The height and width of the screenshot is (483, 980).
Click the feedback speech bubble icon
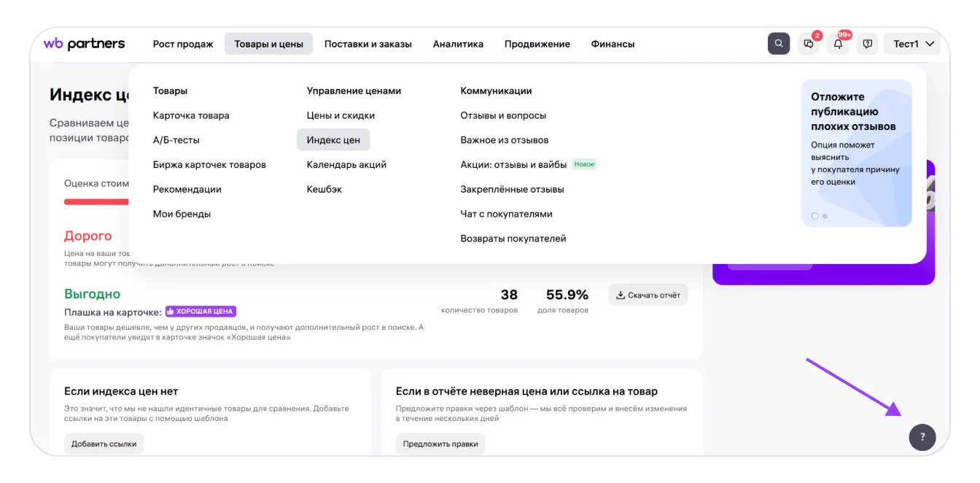867,44
